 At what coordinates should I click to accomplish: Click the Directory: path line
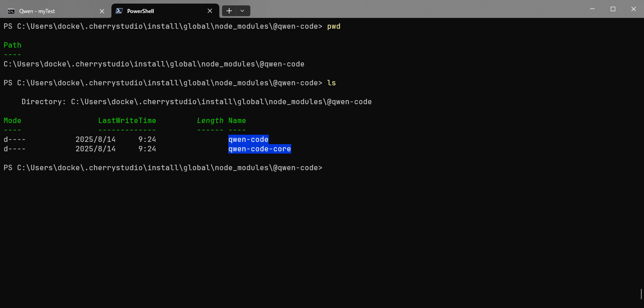(197, 102)
